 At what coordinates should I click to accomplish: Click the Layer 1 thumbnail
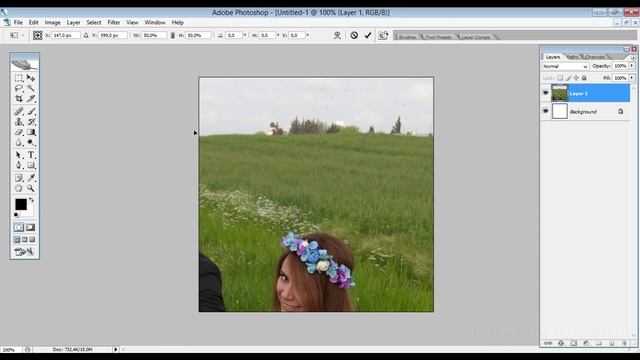(x=560, y=93)
